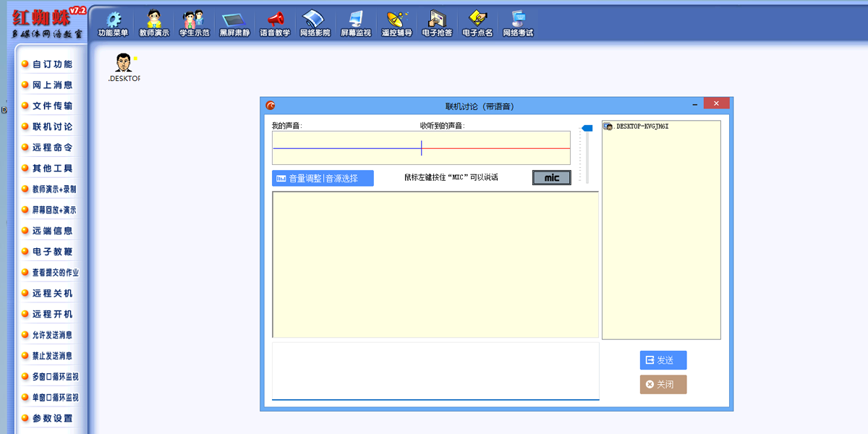Start 教师演示 teacher demonstration
This screenshot has width=868, height=434.
153,22
